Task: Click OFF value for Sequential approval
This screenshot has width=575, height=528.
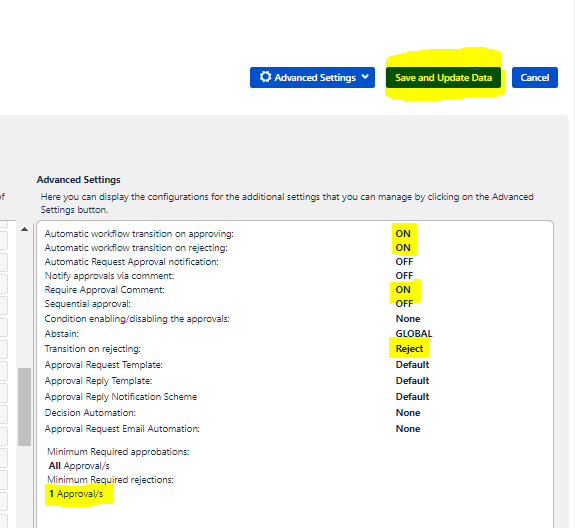Action: click(x=404, y=304)
